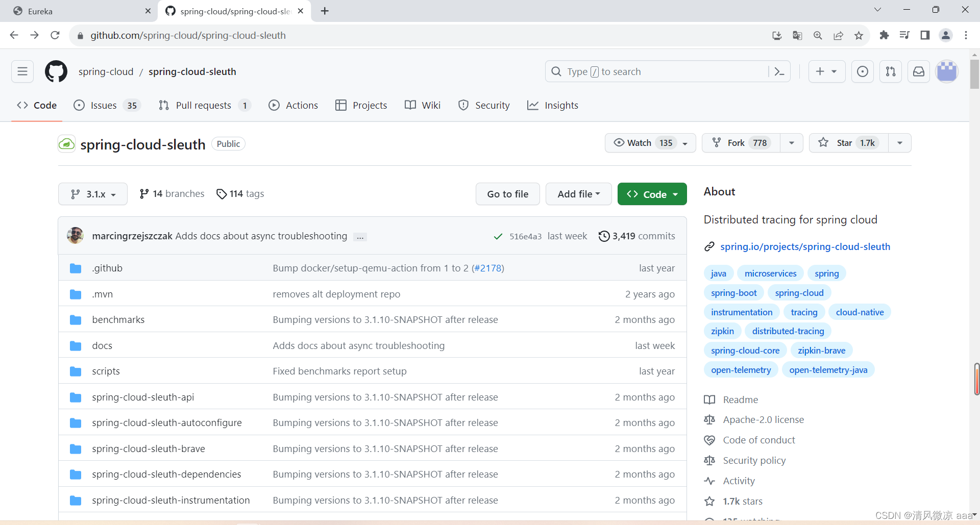
Task: Bookmark this page with the star icon
Action: click(859, 35)
